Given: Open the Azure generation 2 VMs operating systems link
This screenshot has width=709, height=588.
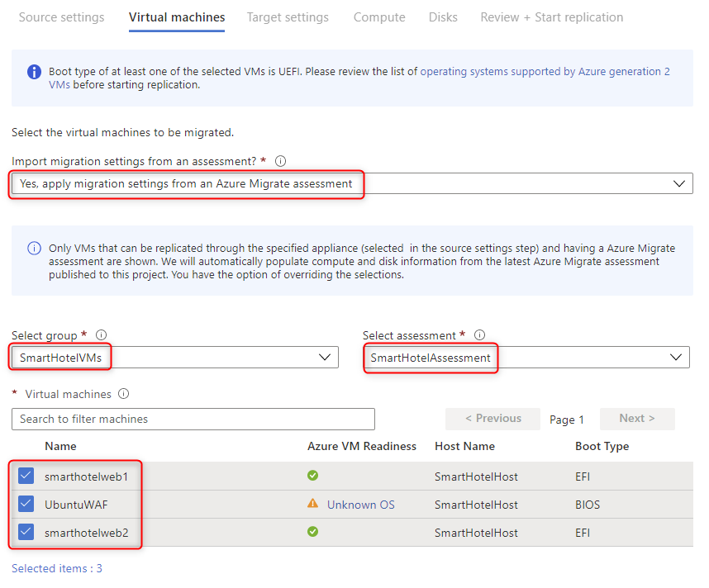Looking at the screenshot, I should [545, 71].
